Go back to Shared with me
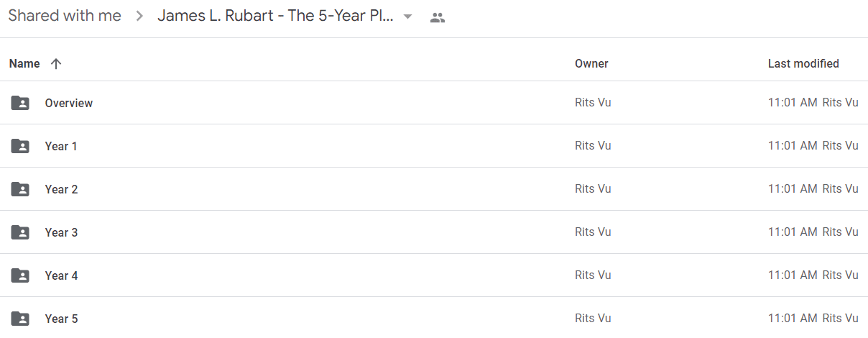Viewport: 868px width, 338px height. [65, 16]
